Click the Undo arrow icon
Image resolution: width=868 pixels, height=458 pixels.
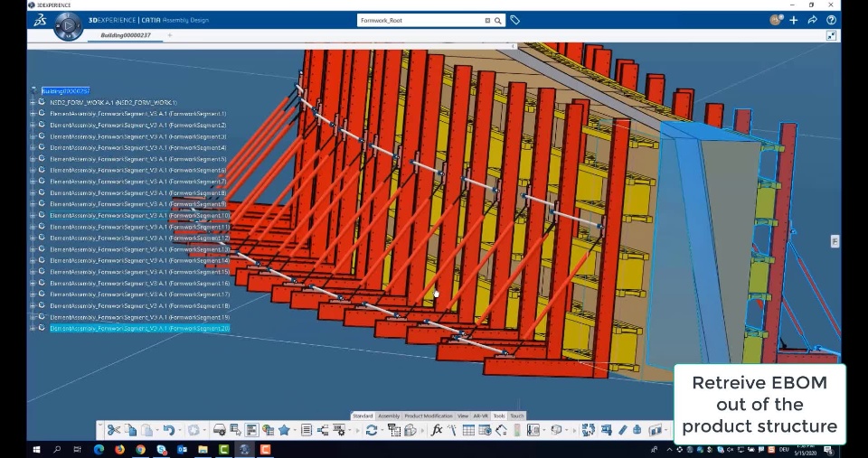click(x=169, y=430)
